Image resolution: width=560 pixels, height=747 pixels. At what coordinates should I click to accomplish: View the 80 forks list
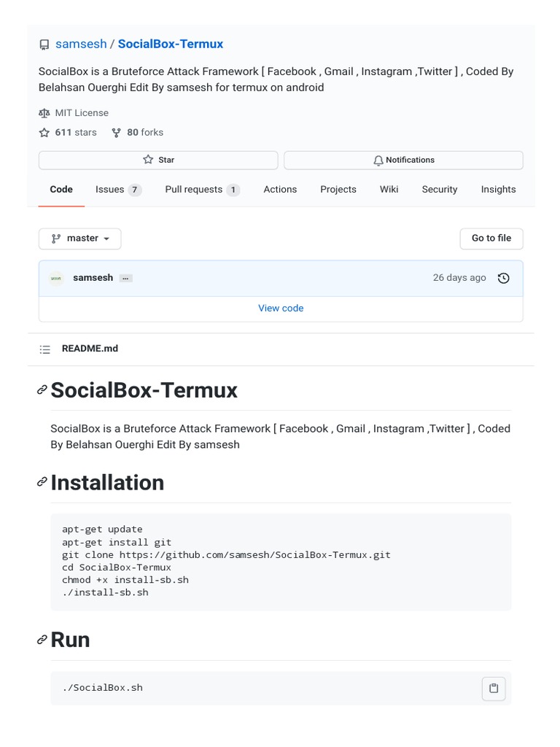[x=138, y=133]
